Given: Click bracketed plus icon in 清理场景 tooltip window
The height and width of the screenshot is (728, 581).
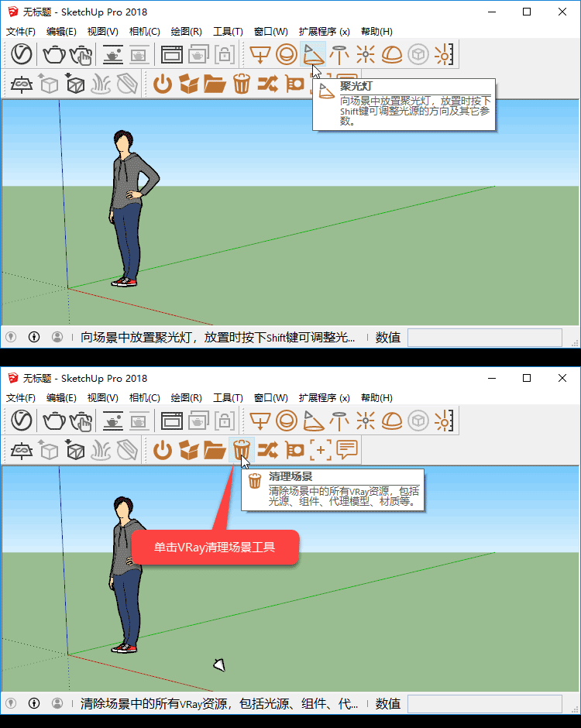Looking at the screenshot, I should click(x=321, y=451).
